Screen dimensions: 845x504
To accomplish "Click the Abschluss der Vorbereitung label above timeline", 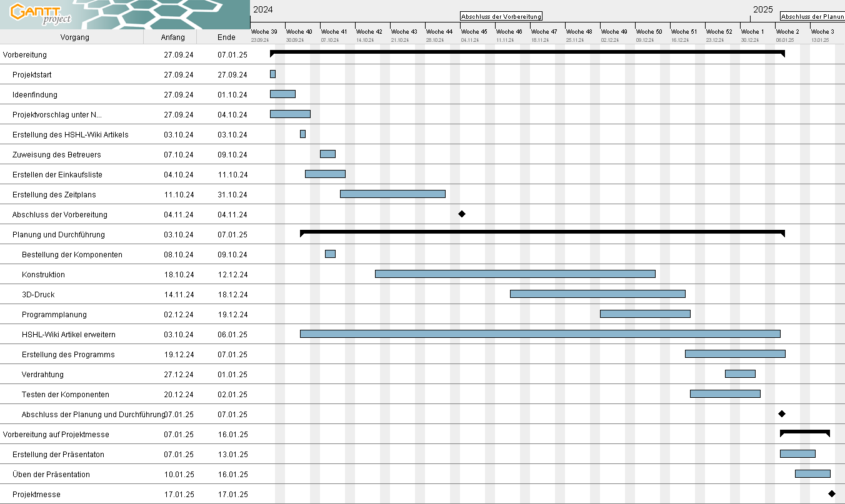I will [501, 16].
